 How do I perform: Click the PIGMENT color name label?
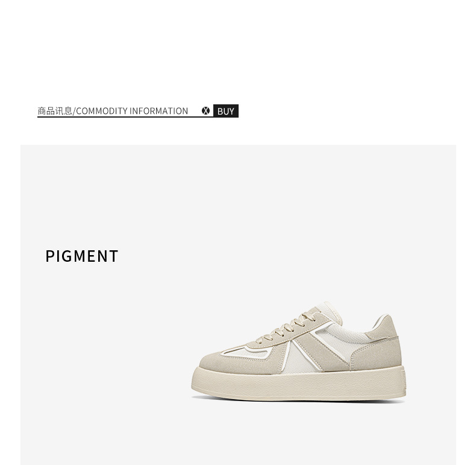pyautogui.click(x=82, y=256)
